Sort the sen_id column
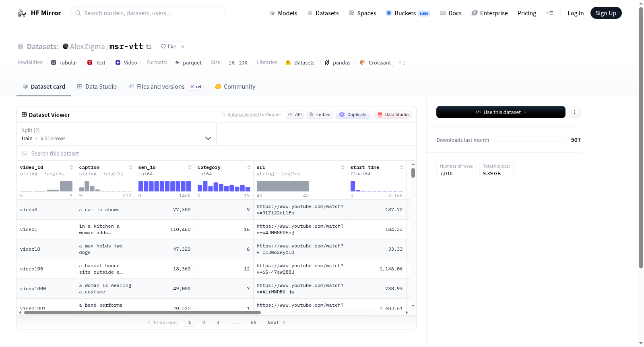The image size is (644, 347). (190, 167)
